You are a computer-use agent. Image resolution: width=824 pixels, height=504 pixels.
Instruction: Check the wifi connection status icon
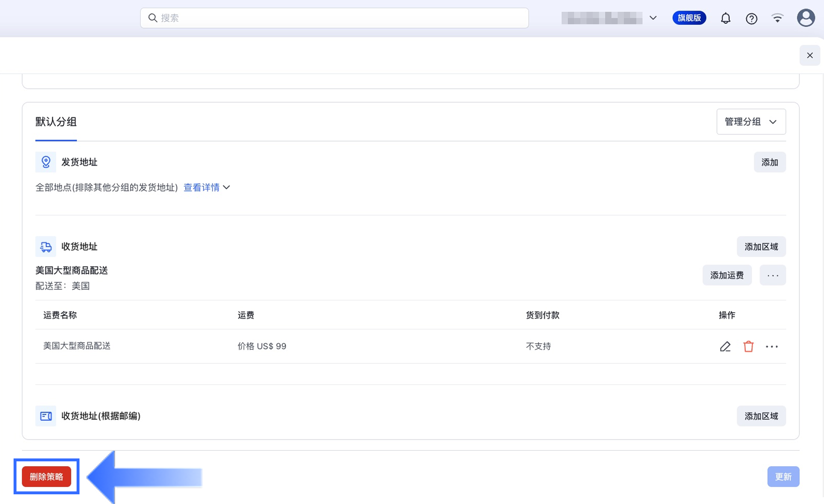(x=777, y=18)
